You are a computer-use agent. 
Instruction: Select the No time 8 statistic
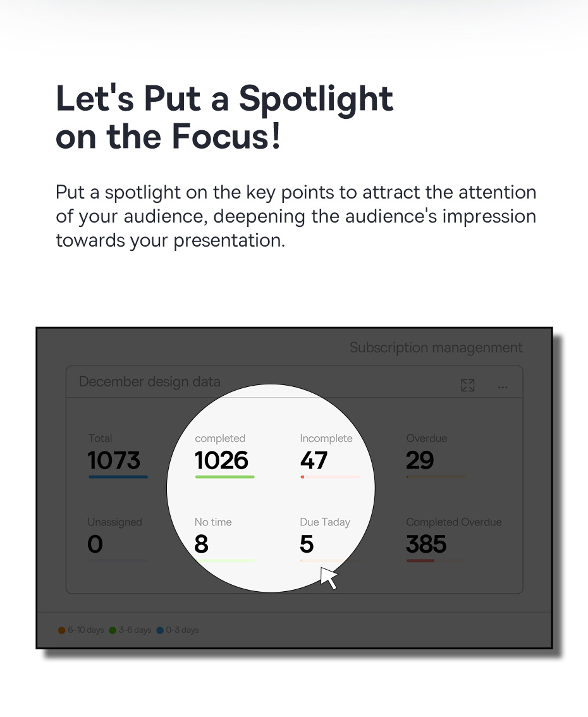point(202,544)
